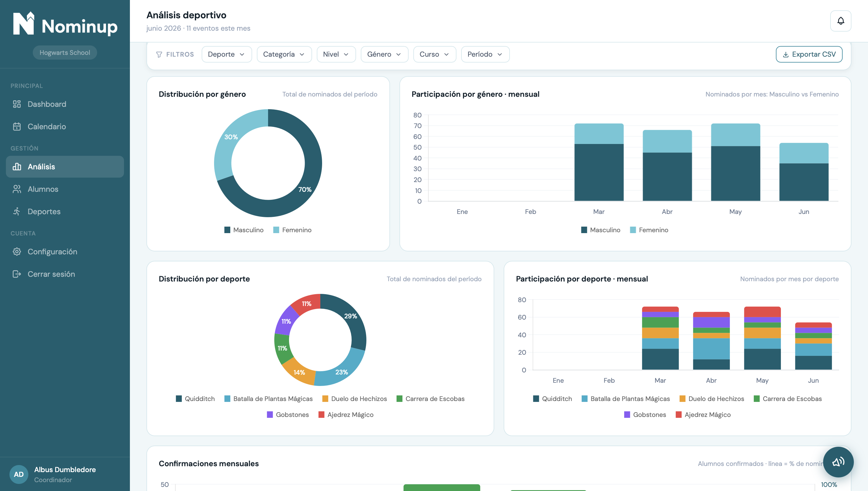Click the Deportes runner icon

point(17,212)
